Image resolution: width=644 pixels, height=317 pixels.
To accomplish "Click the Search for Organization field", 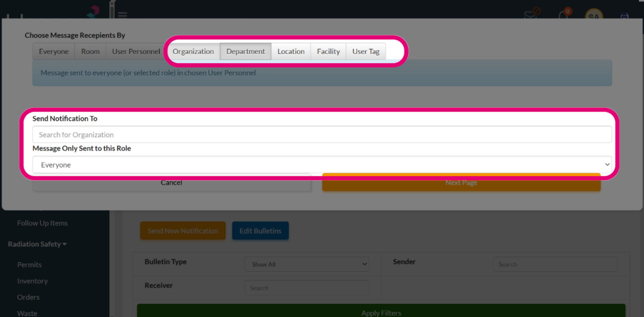I will [x=322, y=135].
